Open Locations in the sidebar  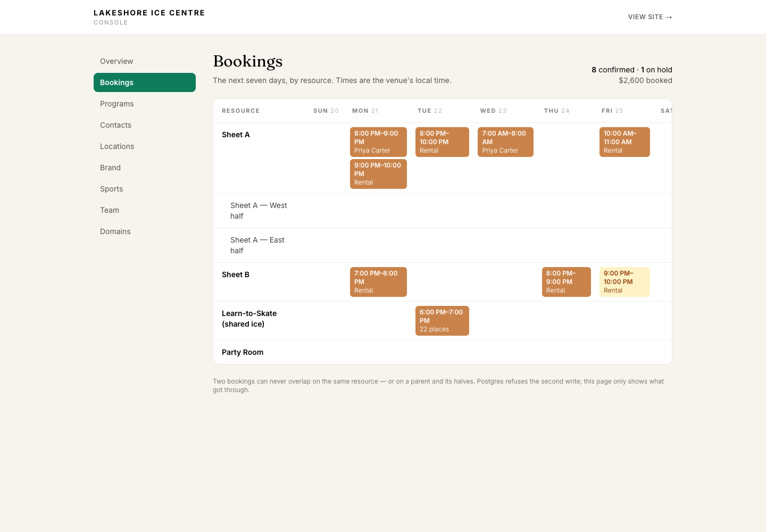[x=145, y=146]
